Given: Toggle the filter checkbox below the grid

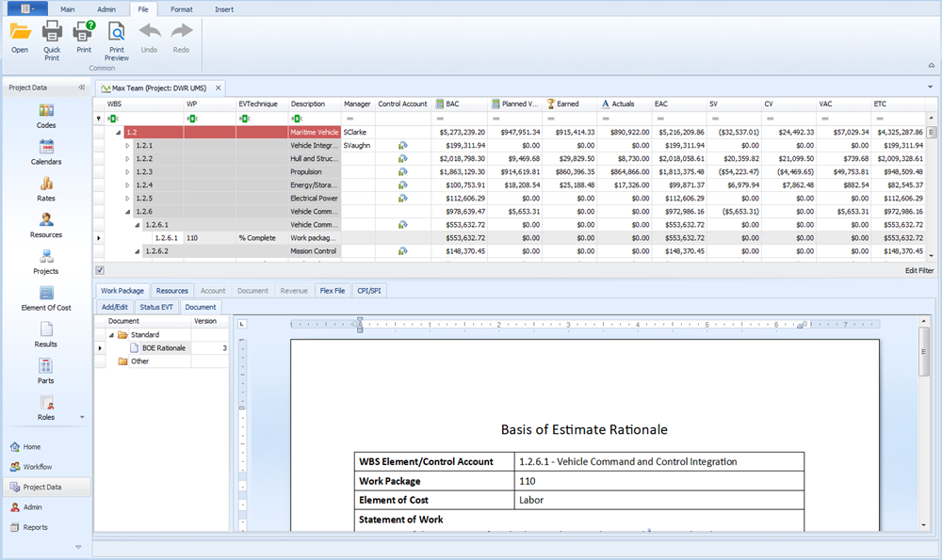Looking at the screenshot, I should tap(101, 270).
